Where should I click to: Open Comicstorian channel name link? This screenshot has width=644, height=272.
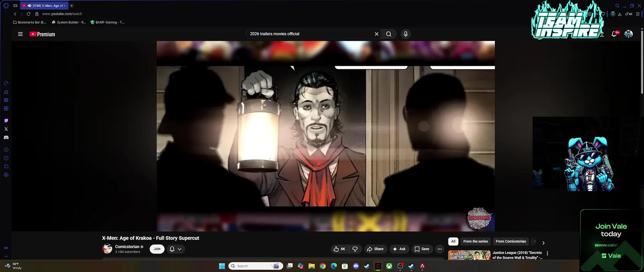point(127,247)
